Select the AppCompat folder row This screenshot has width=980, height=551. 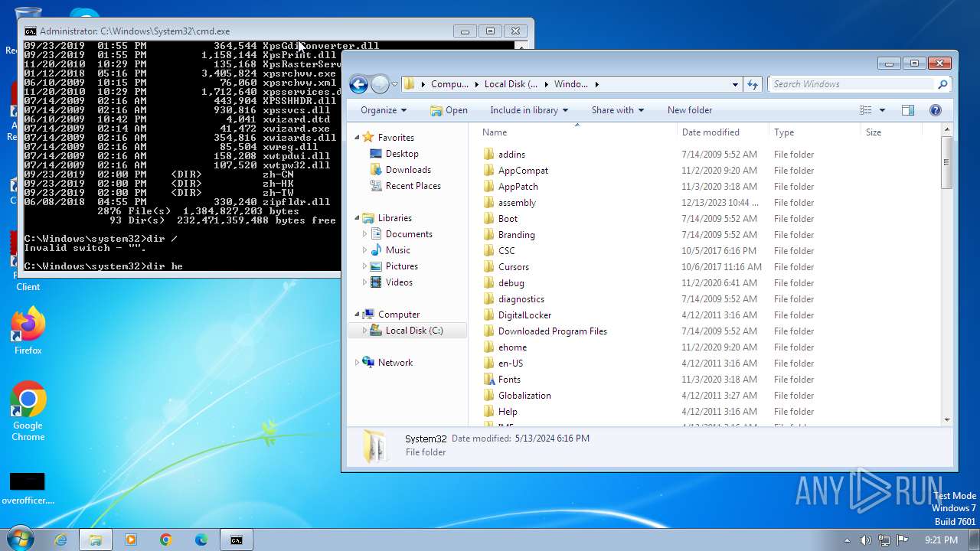(710, 171)
